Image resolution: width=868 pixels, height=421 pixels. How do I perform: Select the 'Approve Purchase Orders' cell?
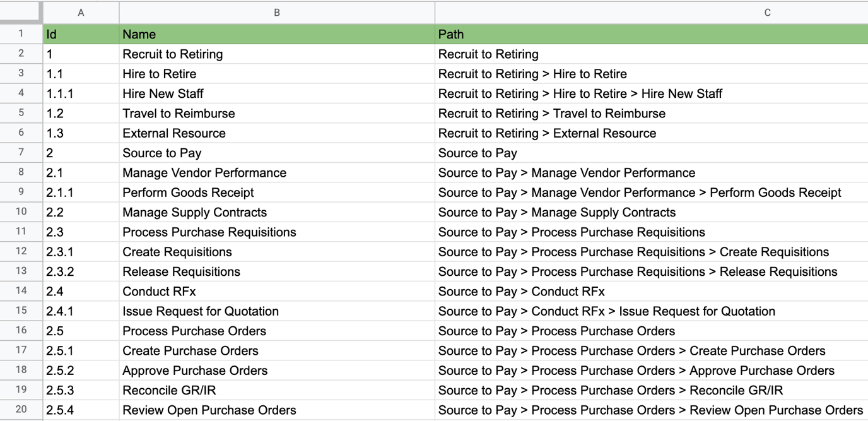coord(195,371)
